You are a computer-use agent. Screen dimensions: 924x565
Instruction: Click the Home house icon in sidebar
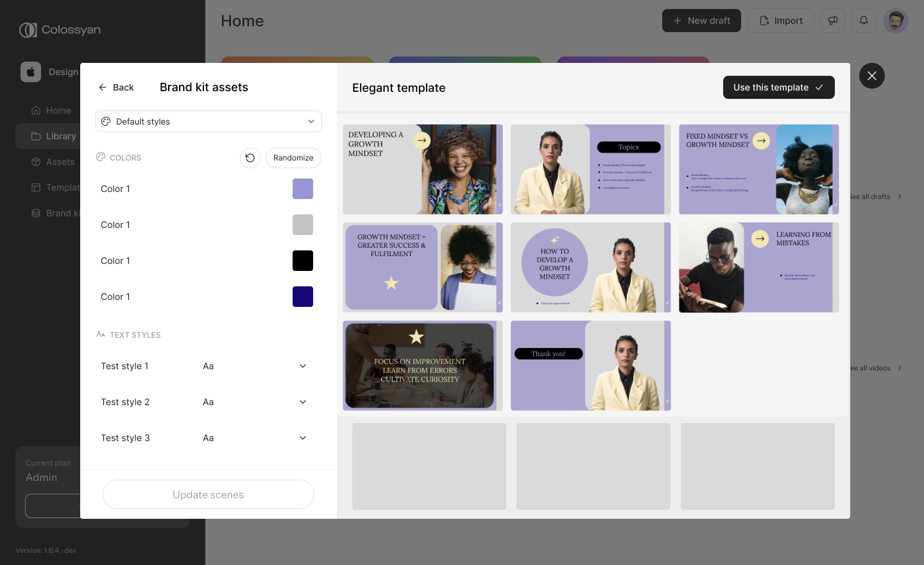[x=36, y=110]
